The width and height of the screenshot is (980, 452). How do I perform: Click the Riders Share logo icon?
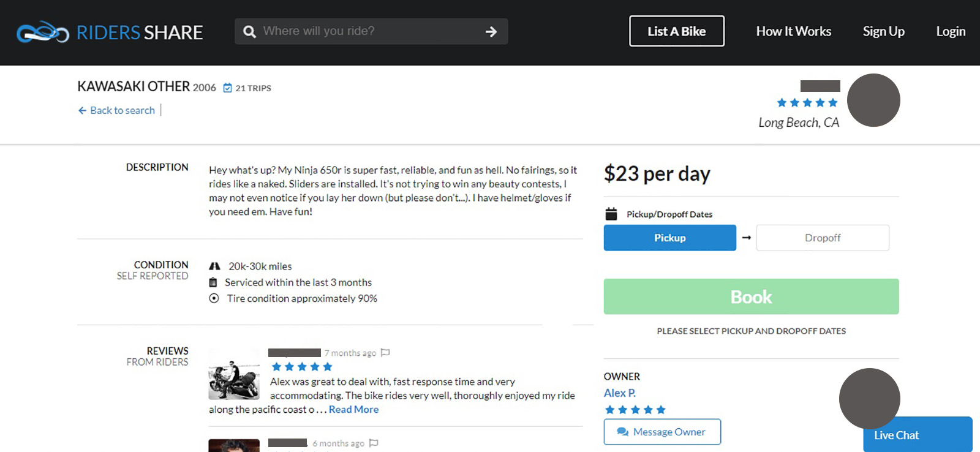coord(42,32)
